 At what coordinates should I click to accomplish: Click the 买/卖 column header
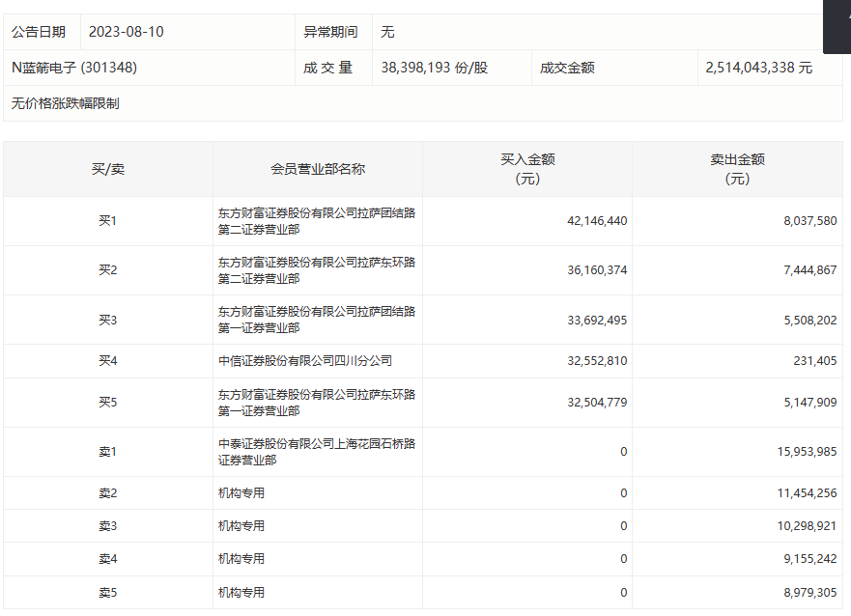(108, 169)
